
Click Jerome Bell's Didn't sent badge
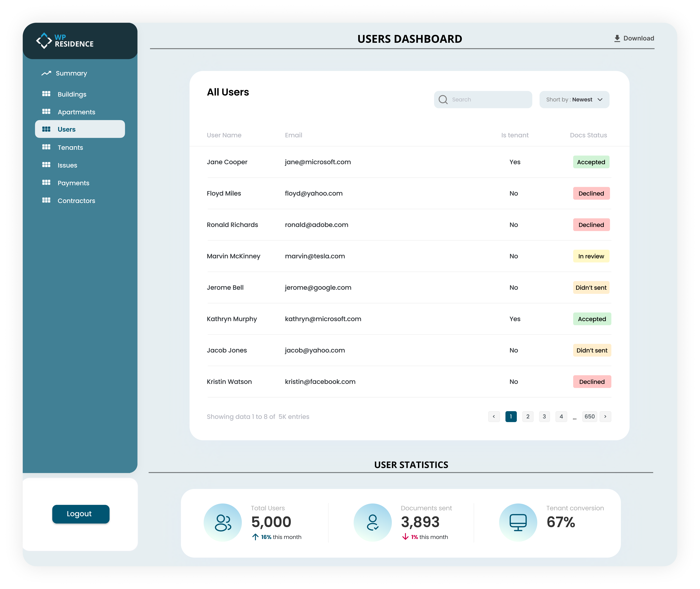(x=591, y=287)
